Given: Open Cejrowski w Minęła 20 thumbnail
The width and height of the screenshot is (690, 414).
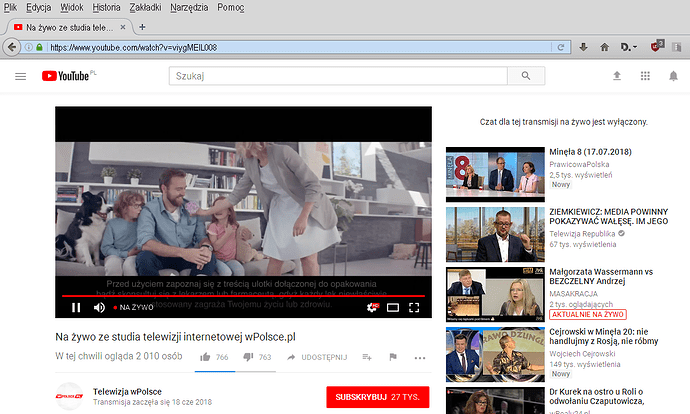Looking at the screenshot, I should click(495, 355).
